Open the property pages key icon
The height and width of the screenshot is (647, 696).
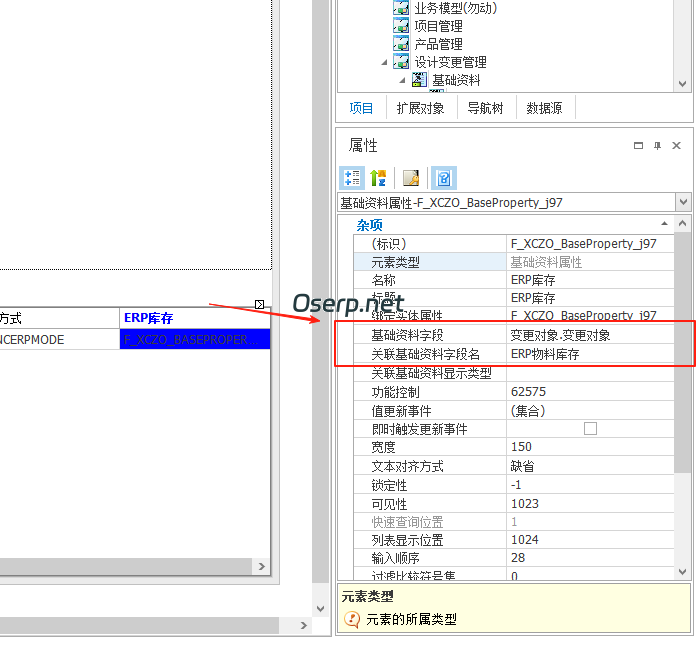(x=411, y=178)
